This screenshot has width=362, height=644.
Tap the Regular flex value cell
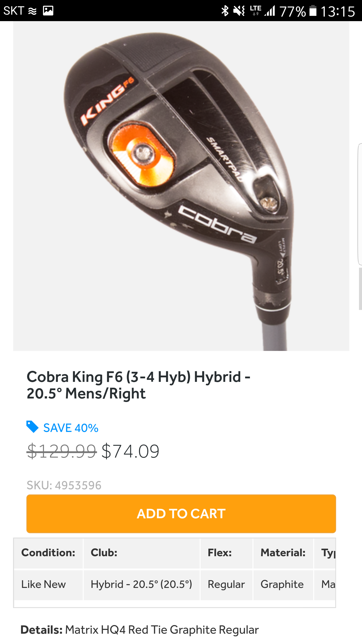226,585
